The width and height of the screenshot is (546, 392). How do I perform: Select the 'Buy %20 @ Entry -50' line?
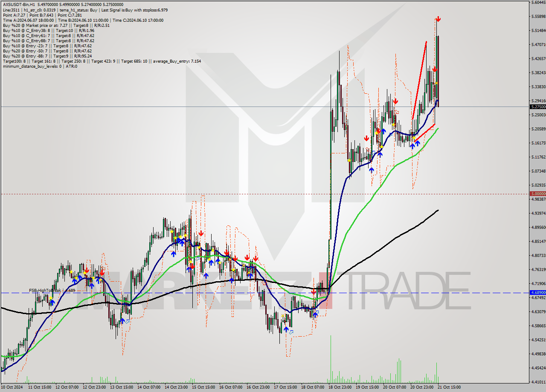(x=47, y=51)
